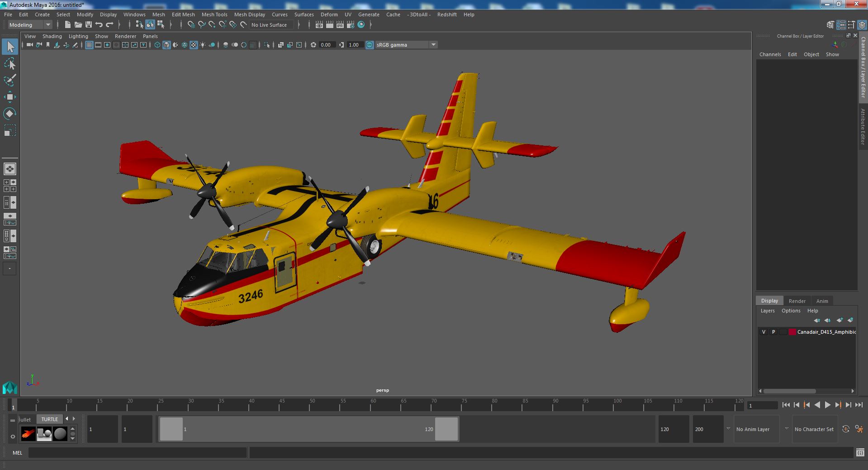Switch to the Render layer tab
The height and width of the screenshot is (470, 868).
pyautogui.click(x=797, y=301)
